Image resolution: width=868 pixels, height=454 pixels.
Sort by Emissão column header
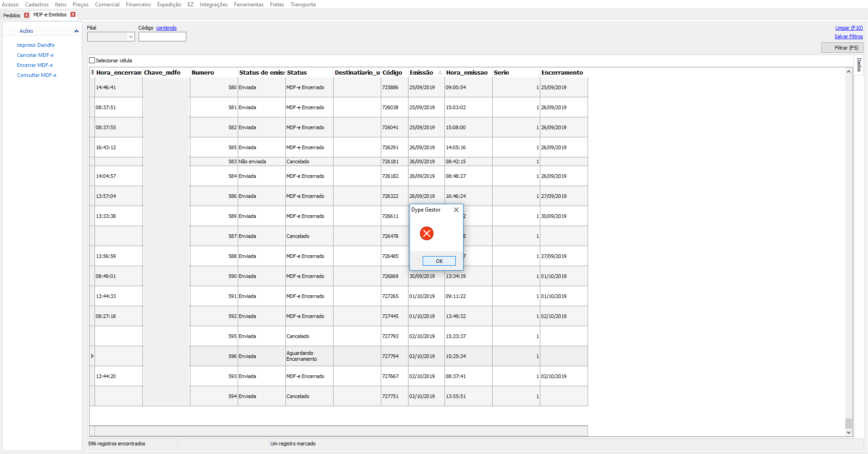coord(426,73)
